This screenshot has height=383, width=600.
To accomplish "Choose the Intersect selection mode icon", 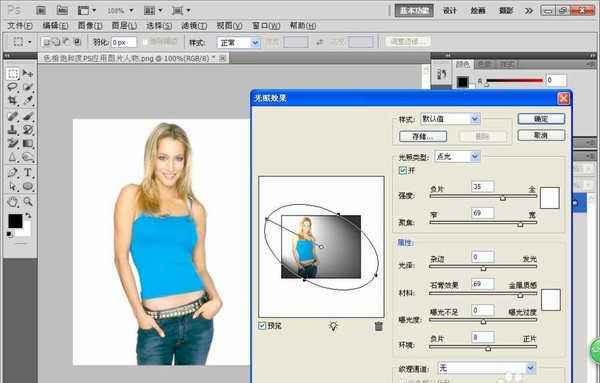I will pos(77,42).
